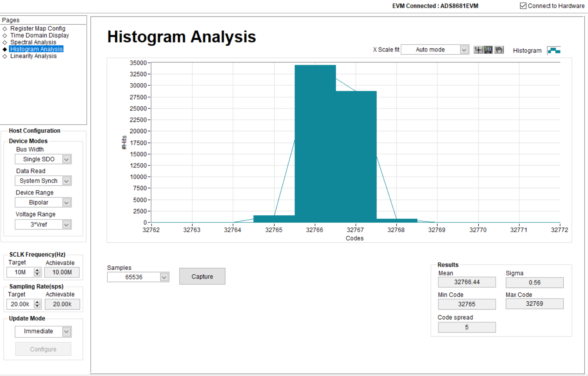Select the zoom graph tool
The width and height of the screenshot is (588, 376).
(x=488, y=50)
